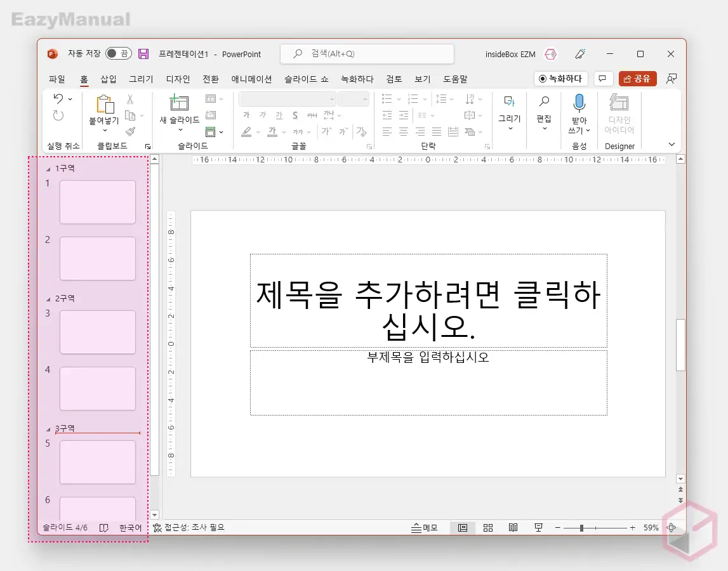Click the fit slide to window icon
The image size is (728, 571).
672,528
